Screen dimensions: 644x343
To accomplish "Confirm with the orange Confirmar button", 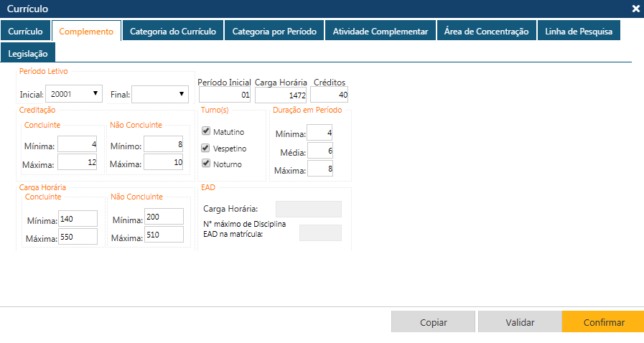I will click(x=603, y=323).
